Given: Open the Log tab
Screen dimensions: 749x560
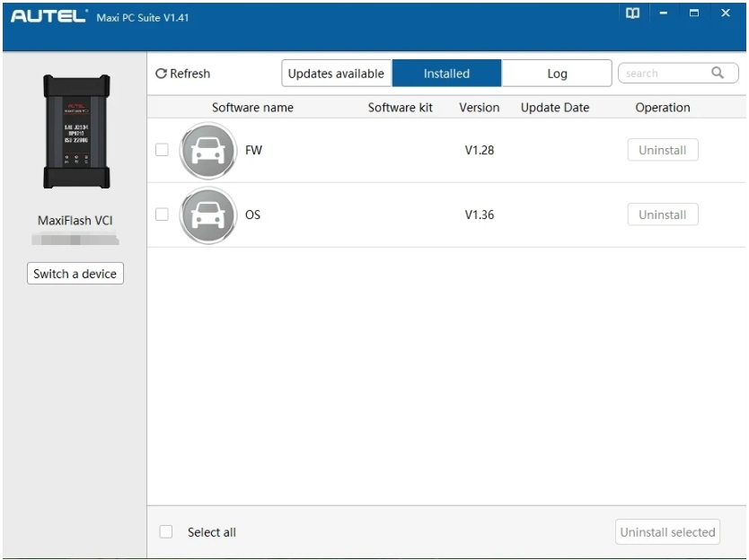Looking at the screenshot, I should 557,74.
